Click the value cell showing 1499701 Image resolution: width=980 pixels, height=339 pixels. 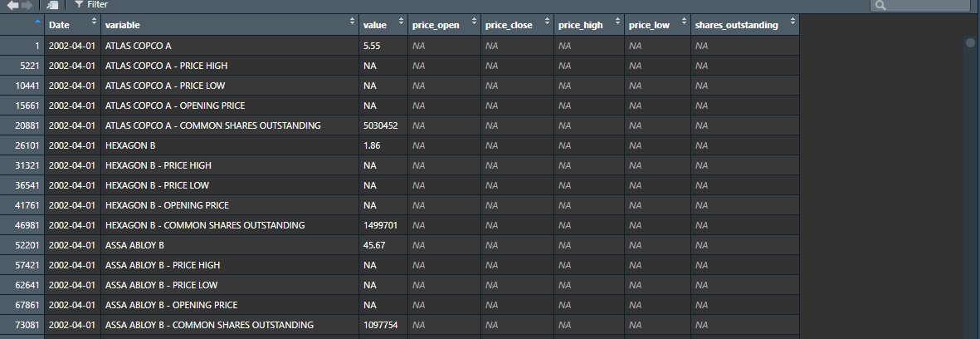(x=383, y=225)
